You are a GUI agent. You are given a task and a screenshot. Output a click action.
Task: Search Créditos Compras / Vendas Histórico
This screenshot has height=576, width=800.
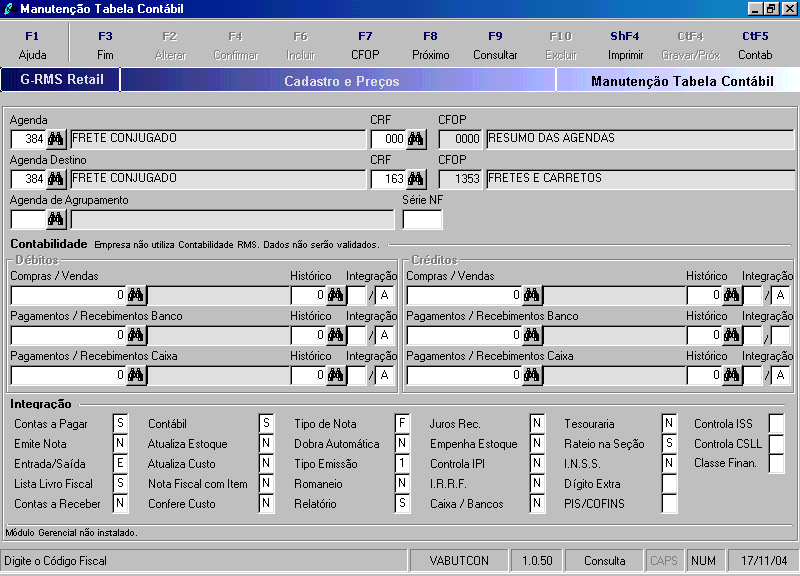pyautogui.click(x=731, y=295)
